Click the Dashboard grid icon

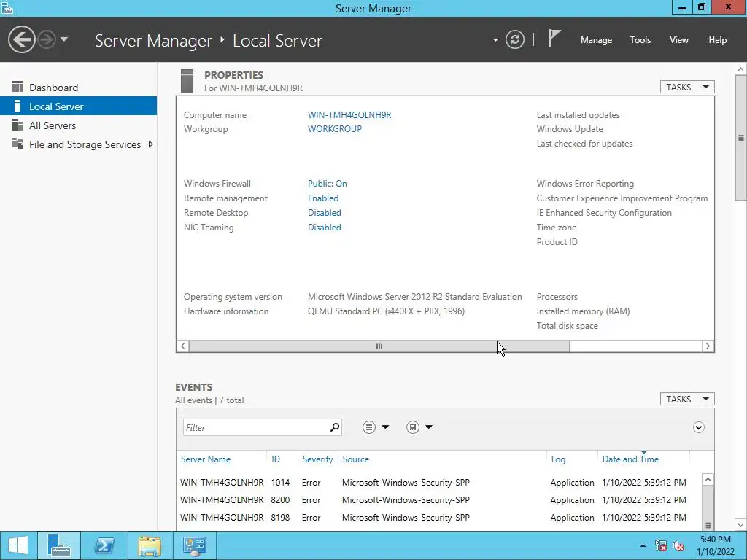click(x=18, y=87)
